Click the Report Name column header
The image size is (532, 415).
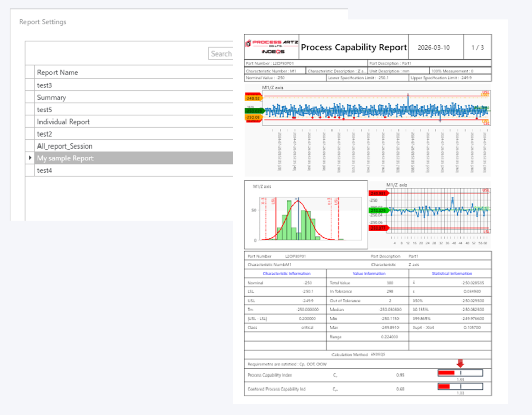(57, 73)
